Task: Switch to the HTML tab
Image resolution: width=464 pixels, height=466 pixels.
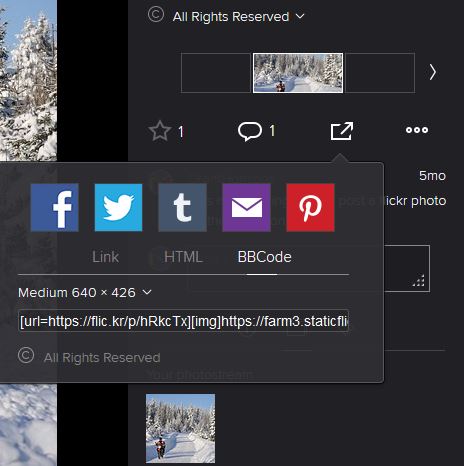Action: (183, 257)
